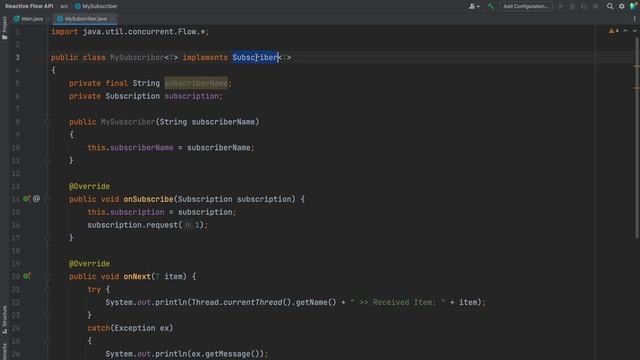Click the colorful plugin logo icon at the top right
640x360 pixels.
633,6
